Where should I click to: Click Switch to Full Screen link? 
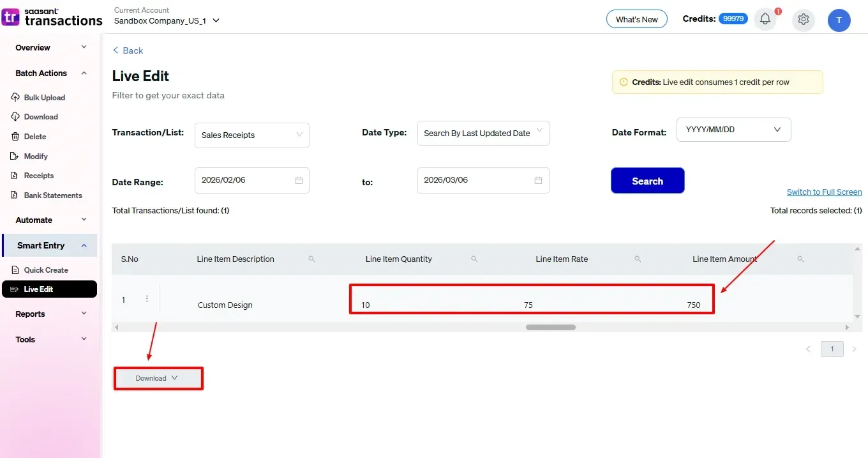point(824,192)
